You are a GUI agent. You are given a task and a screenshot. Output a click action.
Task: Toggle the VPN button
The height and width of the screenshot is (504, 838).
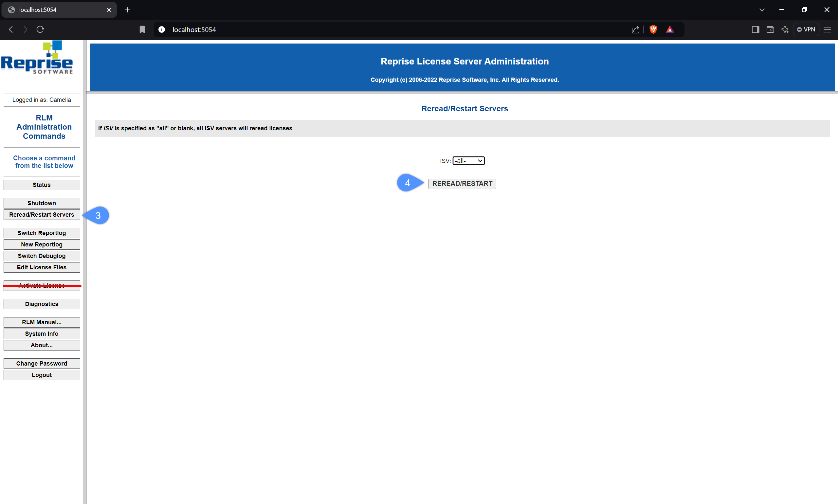click(806, 29)
